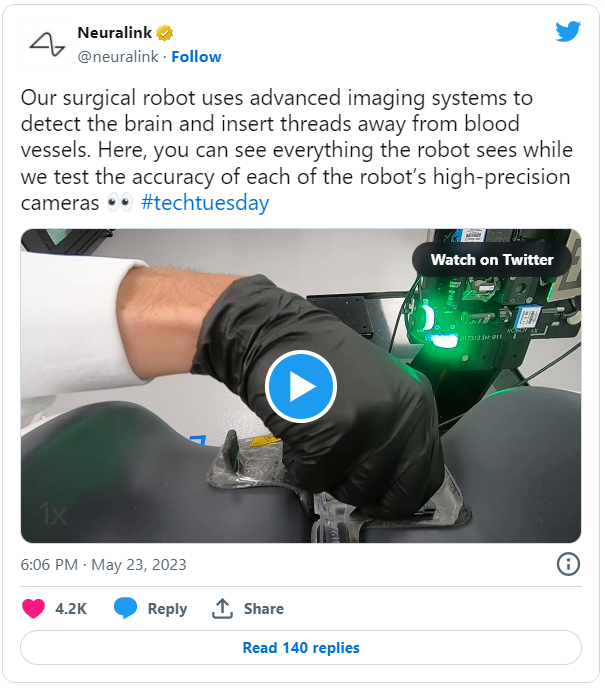Click the @neuralink handle
The width and height of the screenshot is (605, 695).
click(x=118, y=57)
